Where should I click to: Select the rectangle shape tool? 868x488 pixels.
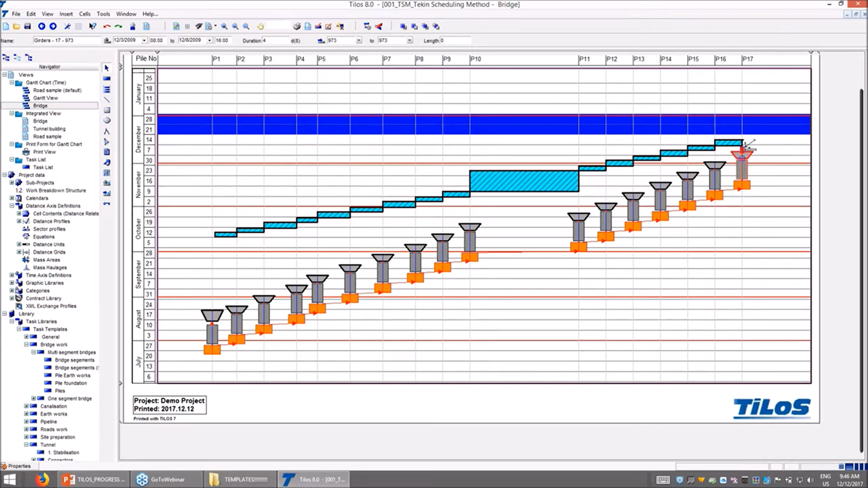click(x=107, y=110)
